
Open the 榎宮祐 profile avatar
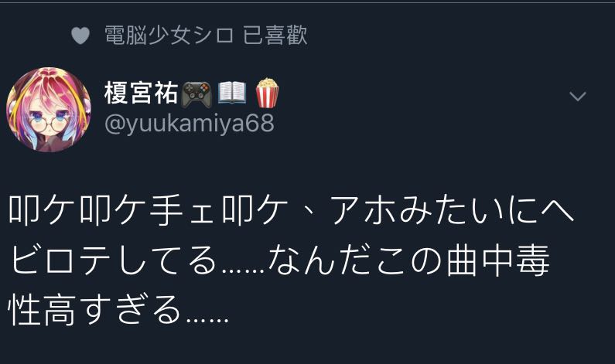click(49, 109)
